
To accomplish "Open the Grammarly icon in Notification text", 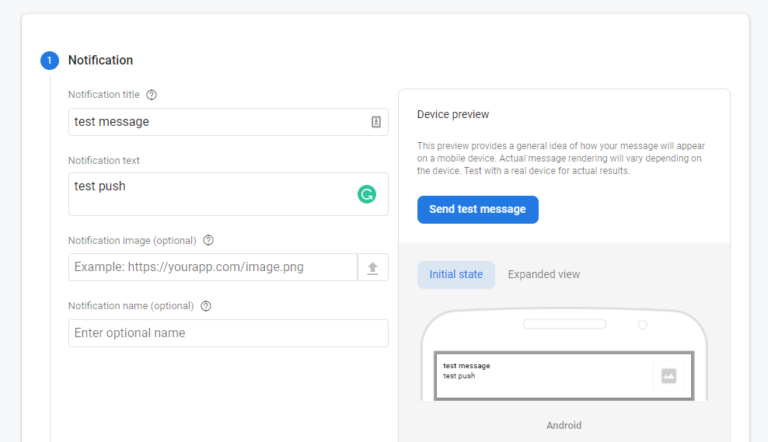I will pyautogui.click(x=367, y=194).
